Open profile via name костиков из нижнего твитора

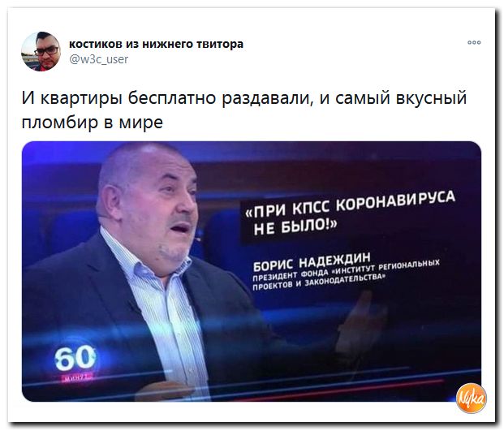point(156,43)
